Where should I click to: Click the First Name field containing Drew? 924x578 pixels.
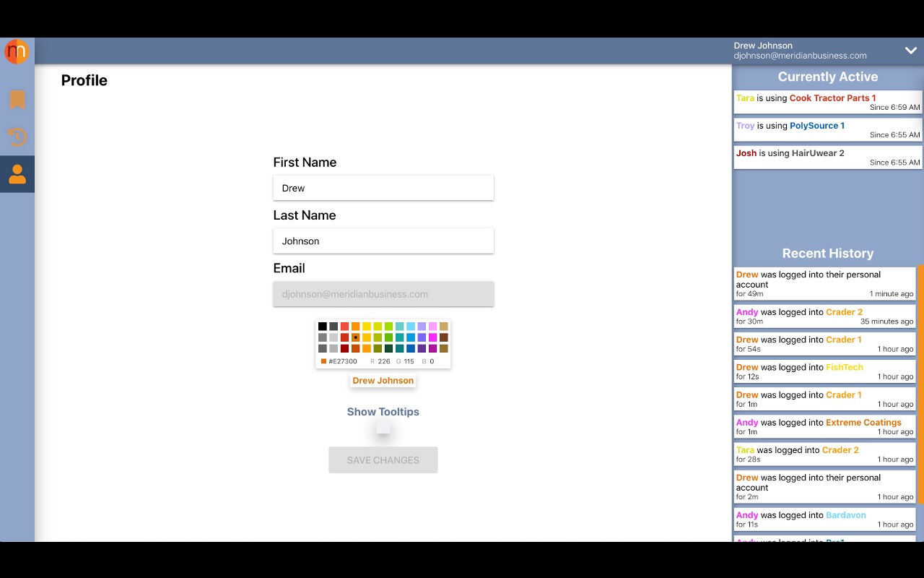[383, 188]
